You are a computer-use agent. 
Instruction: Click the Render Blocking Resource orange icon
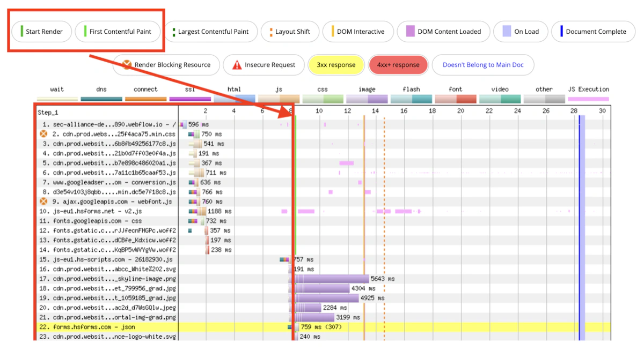pos(127,65)
